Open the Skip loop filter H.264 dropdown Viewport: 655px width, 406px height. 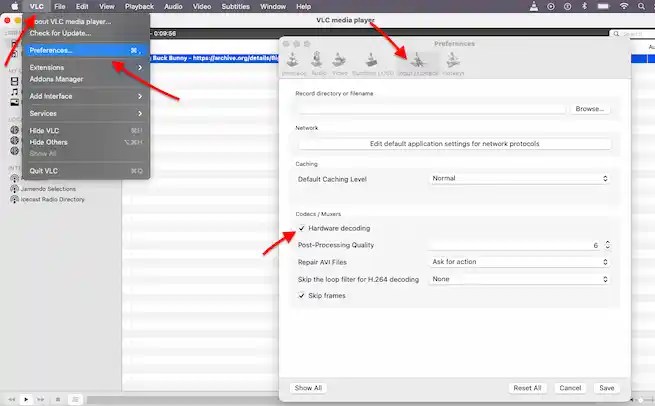519,279
